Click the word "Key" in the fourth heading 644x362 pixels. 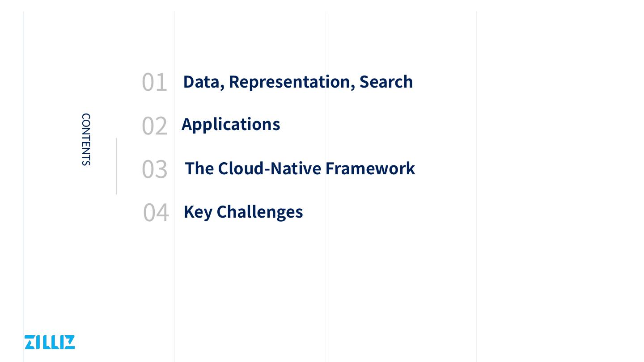pos(198,211)
